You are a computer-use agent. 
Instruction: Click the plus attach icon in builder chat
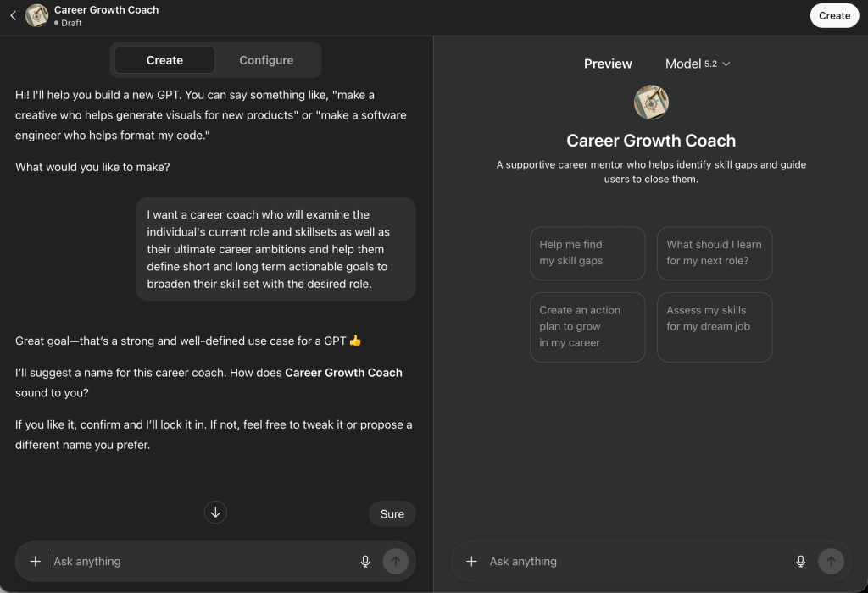35,561
